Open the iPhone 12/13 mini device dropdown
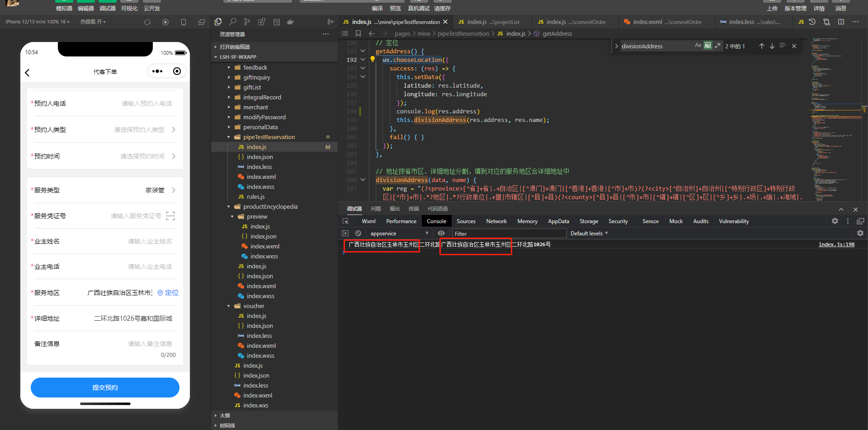This screenshot has height=430, width=868. click(x=38, y=22)
